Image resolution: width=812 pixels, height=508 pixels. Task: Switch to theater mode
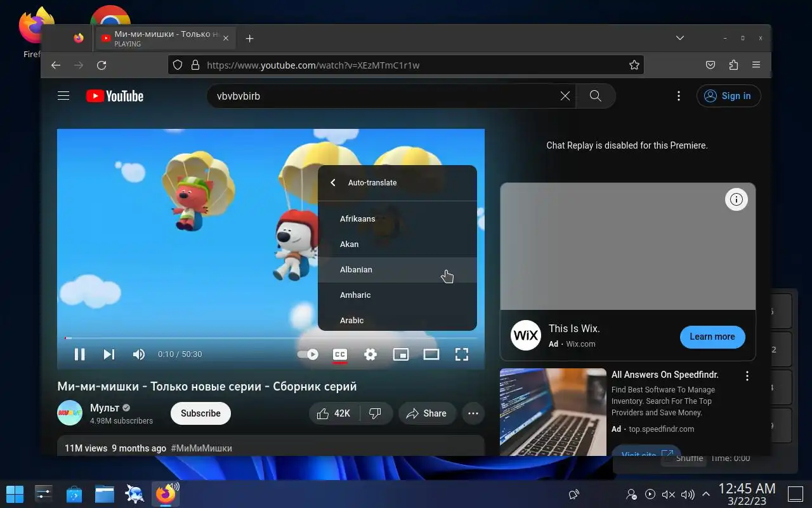[431, 354]
